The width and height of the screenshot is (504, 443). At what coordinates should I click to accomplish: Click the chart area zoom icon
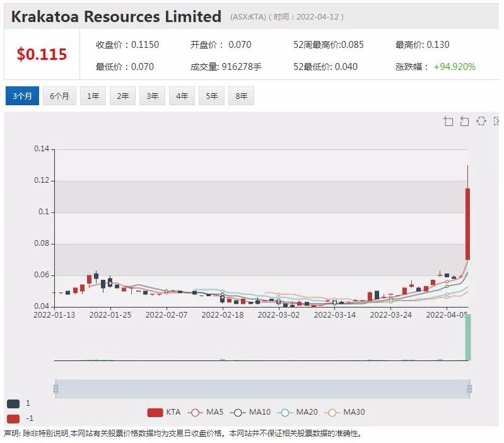click(x=448, y=121)
